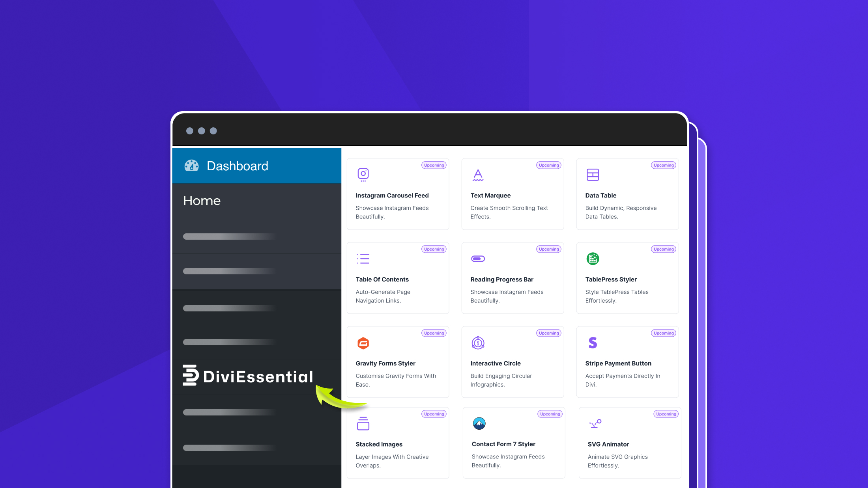
Task: Select the Contact Form 7 Styler icon
Action: (x=479, y=423)
